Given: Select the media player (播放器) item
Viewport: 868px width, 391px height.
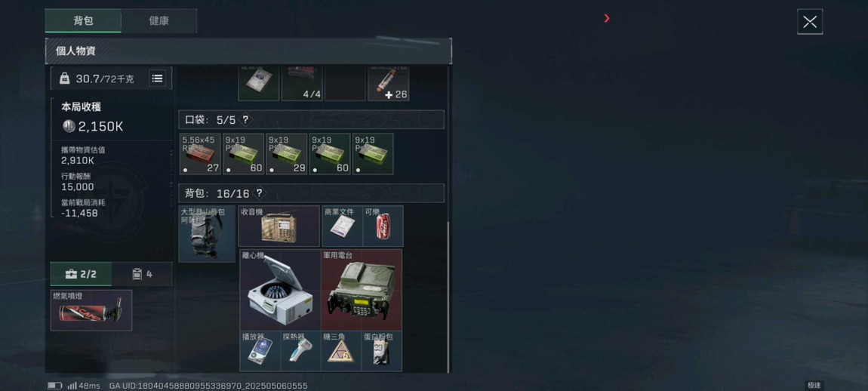Looking at the screenshot, I should [x=260, y=351].
